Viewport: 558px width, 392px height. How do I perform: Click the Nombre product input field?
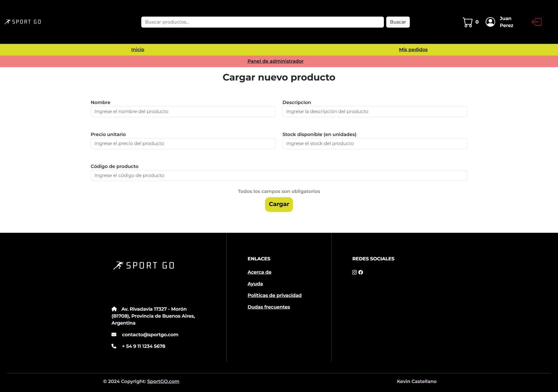(x=183, y=111)
